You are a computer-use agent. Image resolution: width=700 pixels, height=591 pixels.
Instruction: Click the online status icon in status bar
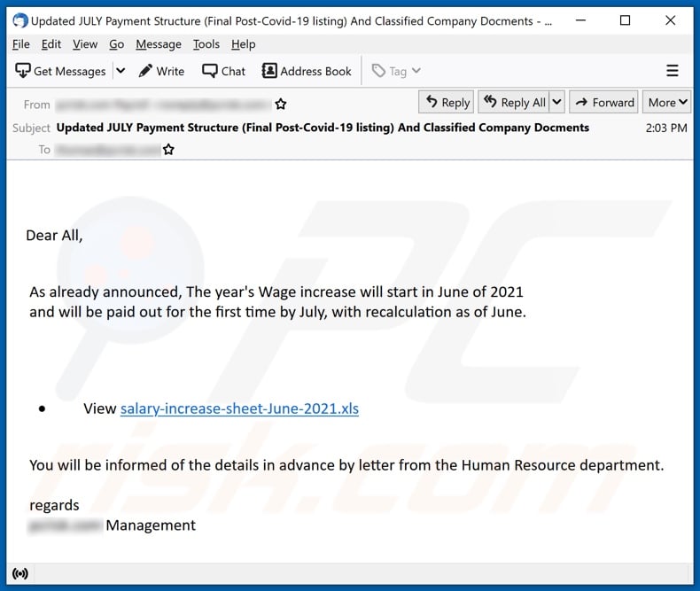20,573
